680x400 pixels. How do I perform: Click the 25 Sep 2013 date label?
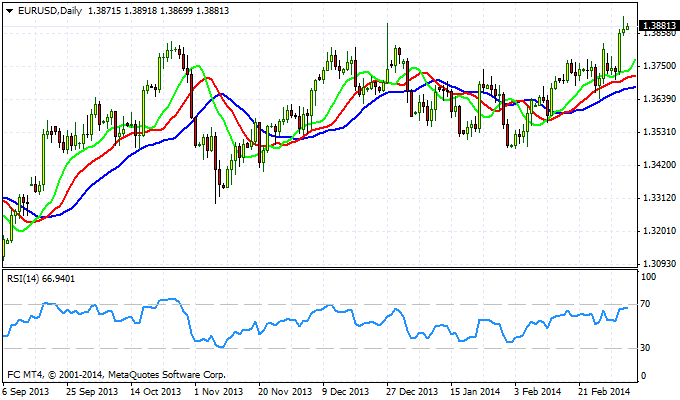92,391
